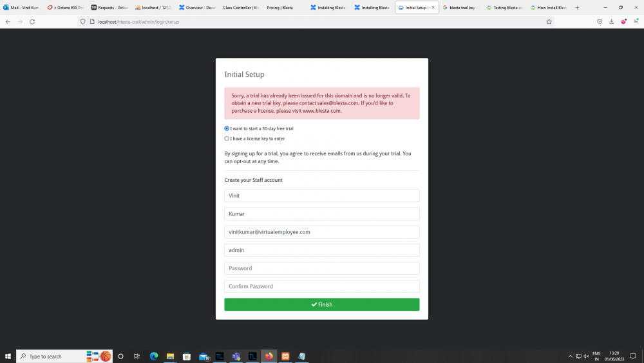Open Cortana from the taskbar
644x363 pixels.
(120, 357)
